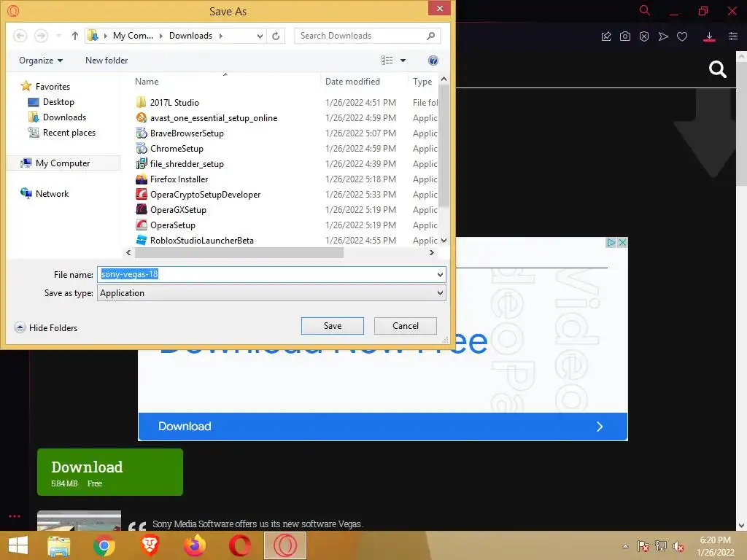Click the Back arrow in Save As dialog
Viewport: 747px width, 560px height.
pos(20,36)
